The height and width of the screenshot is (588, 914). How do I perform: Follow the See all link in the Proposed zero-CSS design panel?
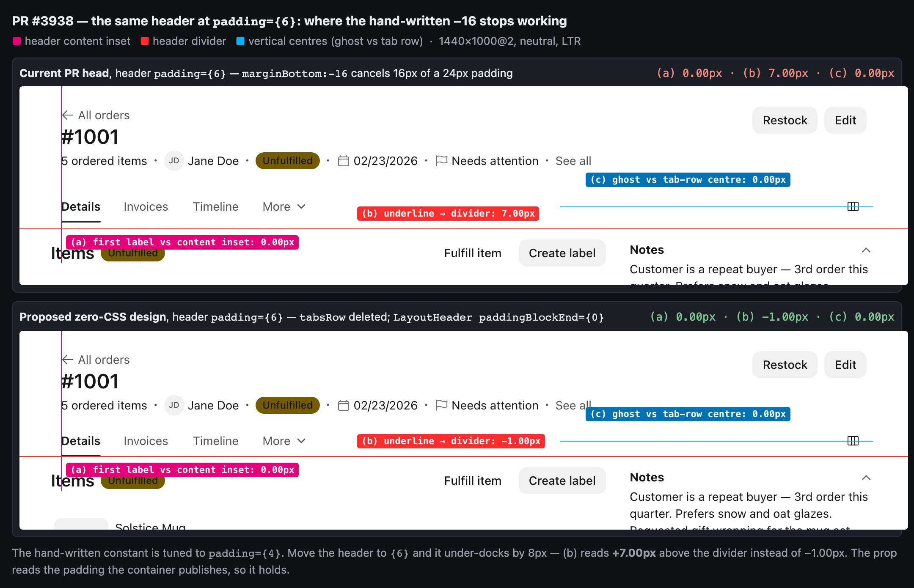pyautogui.click(x=573, y=406)
